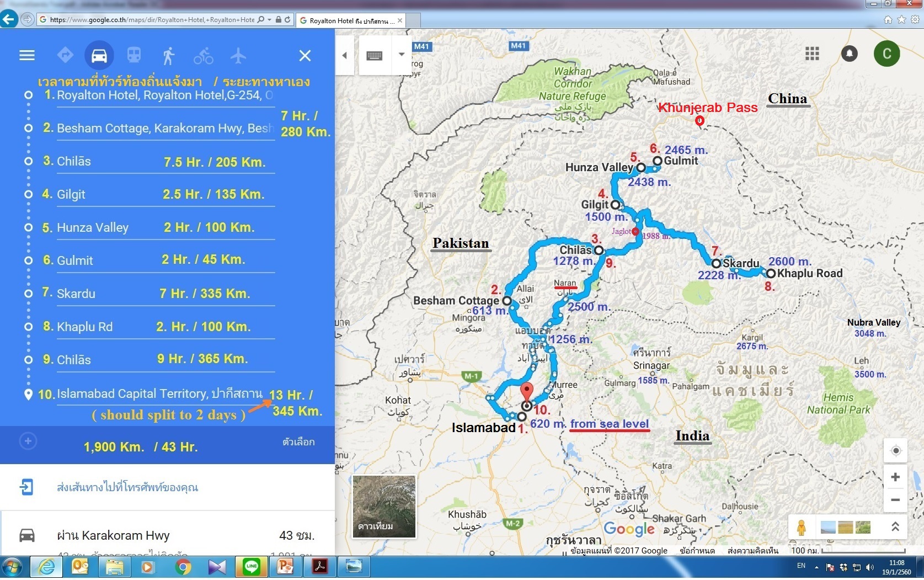Open the Windows Start menu
Screen dimensions: 924x580
click(12, 567)
